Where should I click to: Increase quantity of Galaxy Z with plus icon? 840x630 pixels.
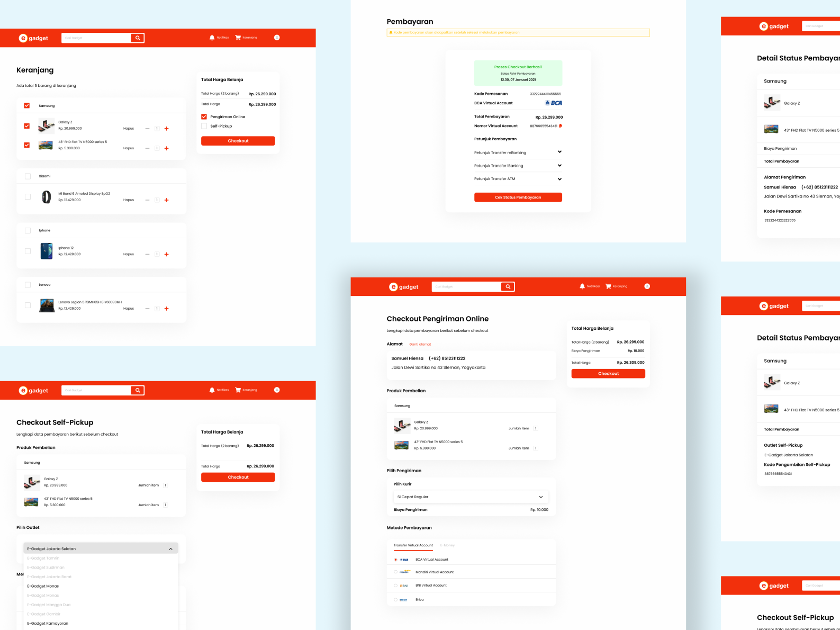point(167,129)
